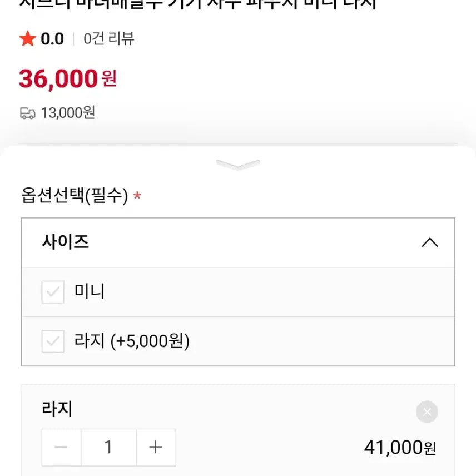
Task: Click the product title at the top
Action: click(x=198, y=4)
